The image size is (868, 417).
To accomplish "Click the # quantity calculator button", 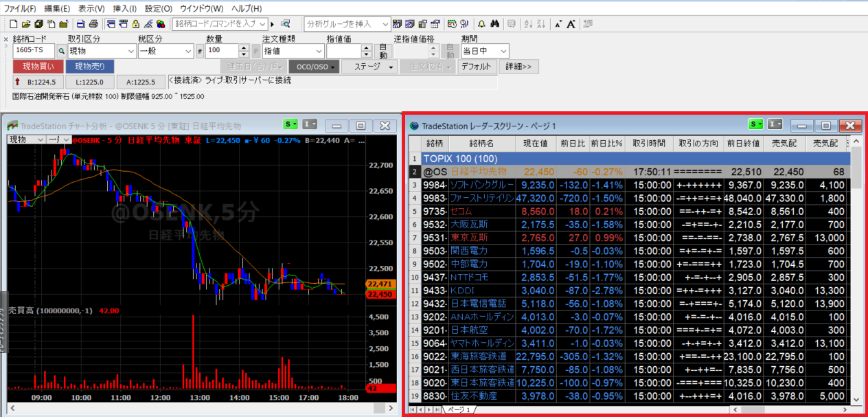I will [x=200, y=52].
